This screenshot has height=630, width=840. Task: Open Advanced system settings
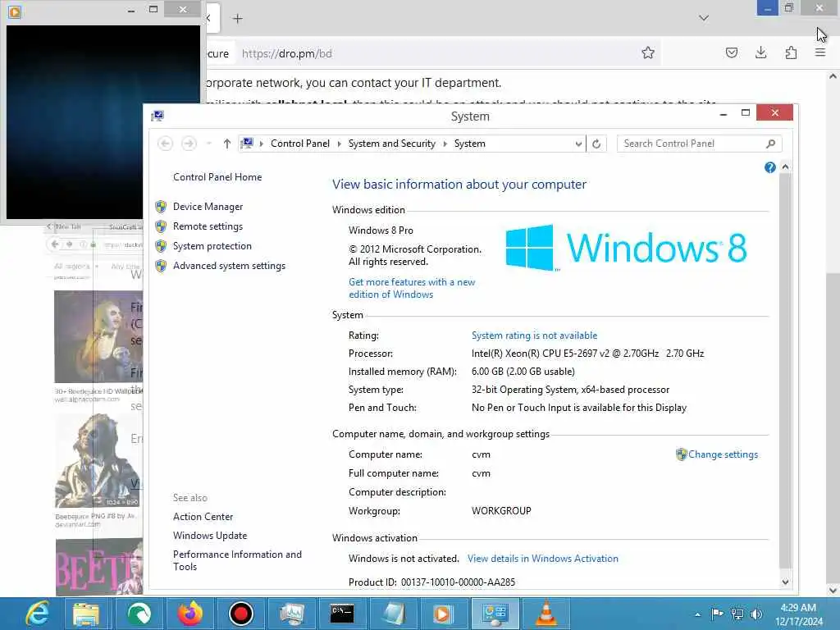(x=230, y=267)
